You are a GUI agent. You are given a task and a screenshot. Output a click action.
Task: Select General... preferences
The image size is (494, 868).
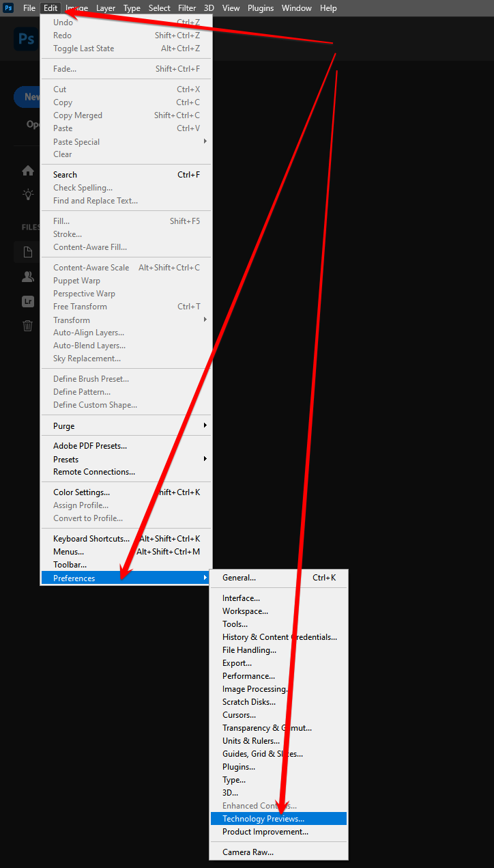(x=278, y=578)
